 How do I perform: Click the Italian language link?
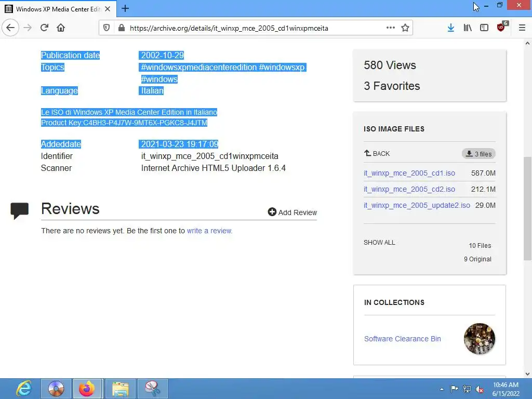152,90
